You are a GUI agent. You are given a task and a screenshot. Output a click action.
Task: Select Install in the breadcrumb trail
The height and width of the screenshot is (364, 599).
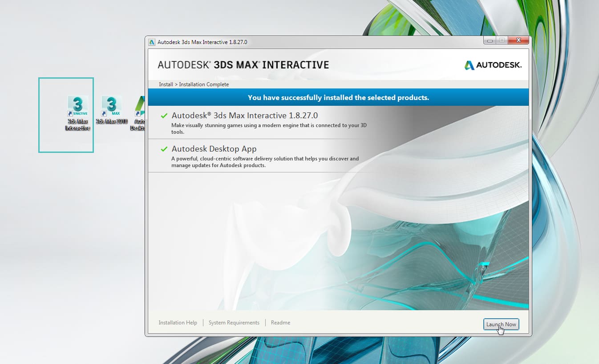coord(165,84)
